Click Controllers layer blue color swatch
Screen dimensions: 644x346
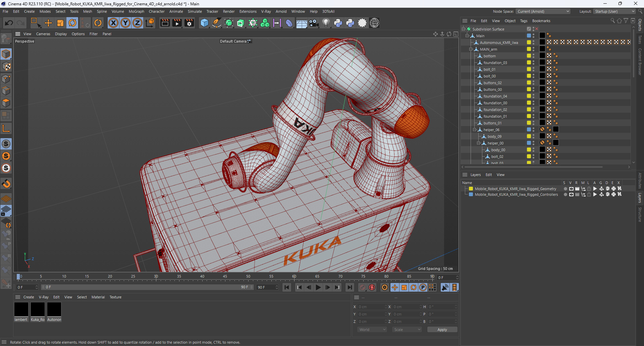pyautogui.click(x=471, y=194)
